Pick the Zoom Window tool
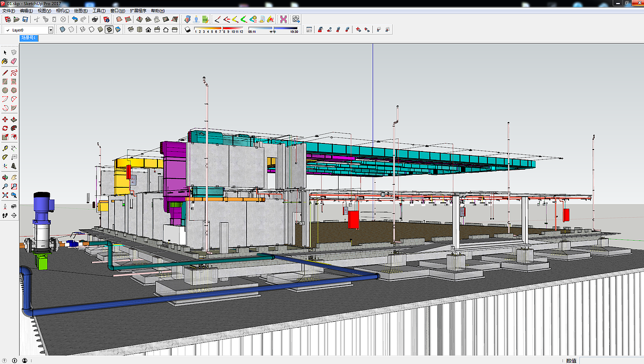This screenshot has width=644, height=364. point(14,186)
